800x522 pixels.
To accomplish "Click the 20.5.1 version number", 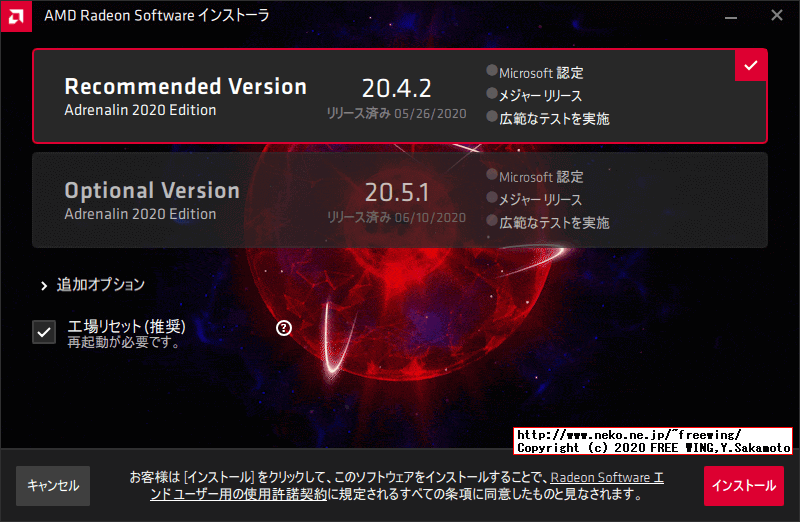I will click(397, 191).
